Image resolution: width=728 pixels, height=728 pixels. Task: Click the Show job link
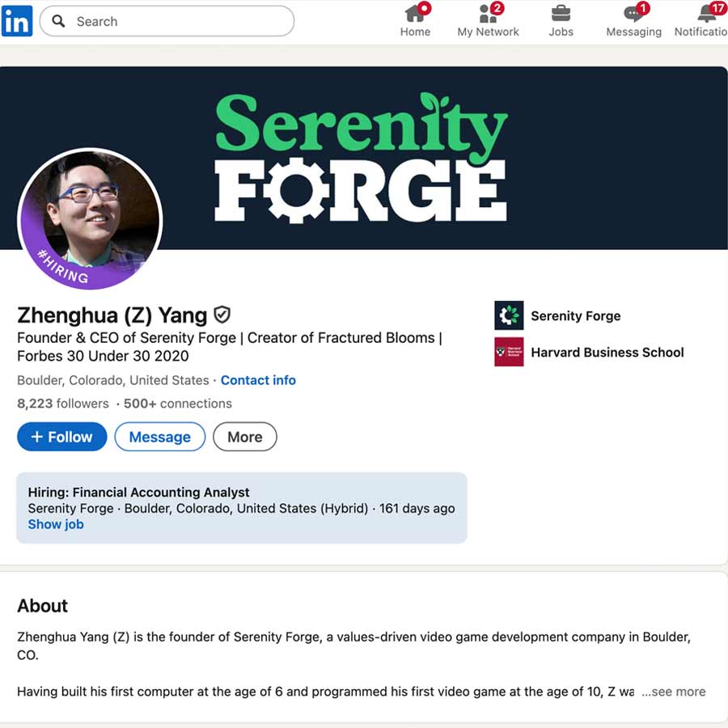coord(56,524)
